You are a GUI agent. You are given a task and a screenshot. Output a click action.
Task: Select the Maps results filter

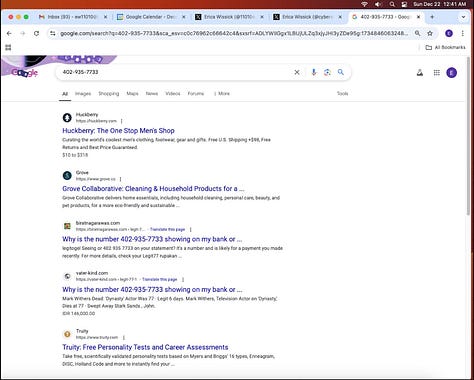click(132, 94)
